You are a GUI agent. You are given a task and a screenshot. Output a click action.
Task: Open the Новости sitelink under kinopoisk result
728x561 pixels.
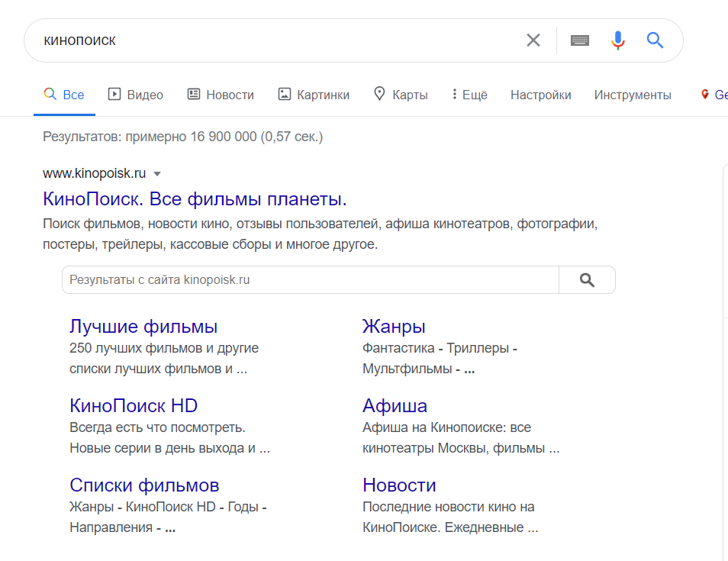click(399, 485)
